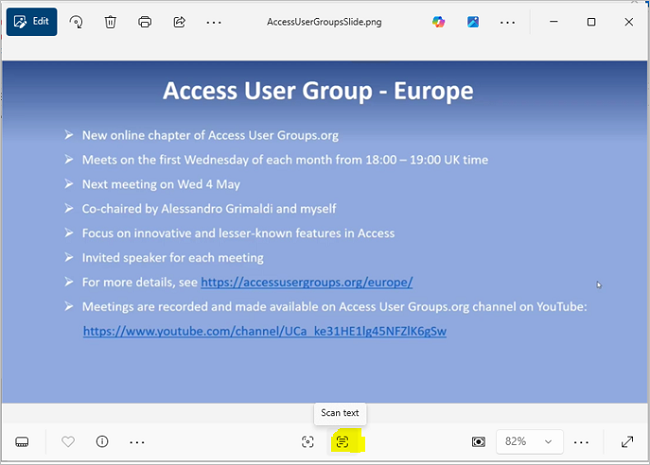Click the line about Alessandro Grimaldi co-chairing

point(209,209)
